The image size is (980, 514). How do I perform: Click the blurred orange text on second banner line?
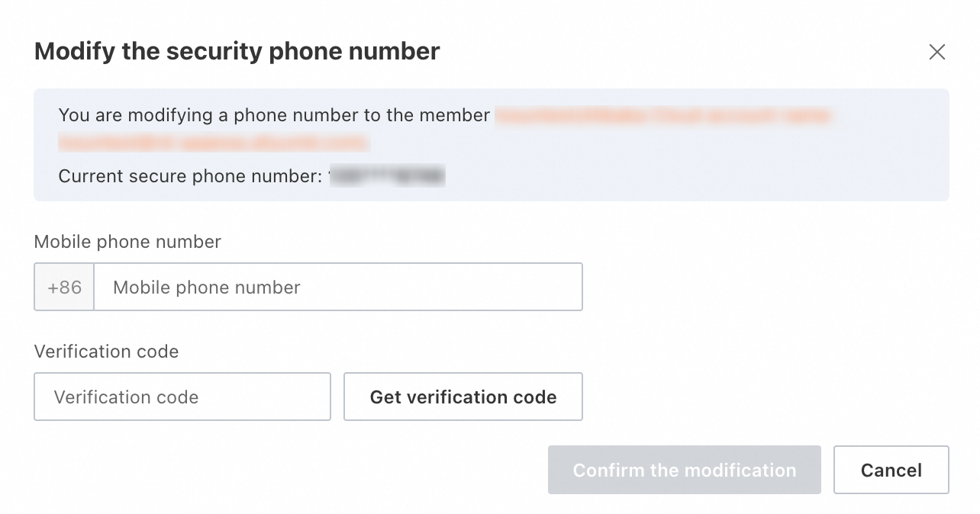(214, 143)
